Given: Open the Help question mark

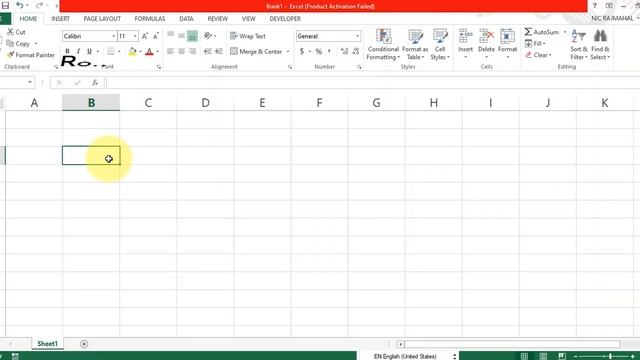Looking at the screenshot, I should click(595, 6).
